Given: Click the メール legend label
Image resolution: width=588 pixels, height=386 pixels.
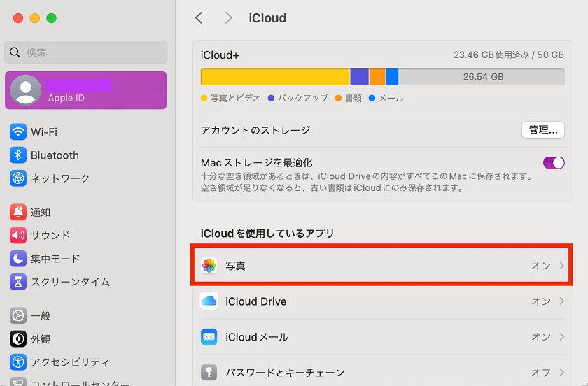Looking at the screenshot, I should pyautogui.click(x=391, y=98).
